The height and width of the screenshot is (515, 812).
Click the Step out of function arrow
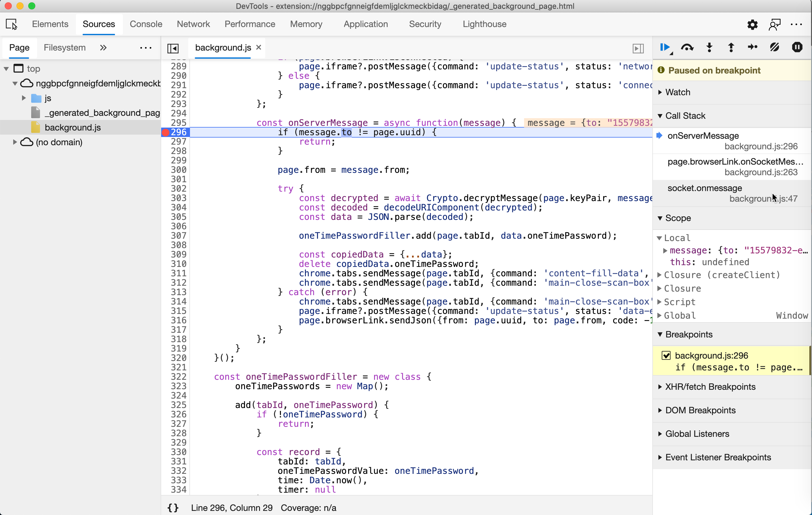pos(731,48)
